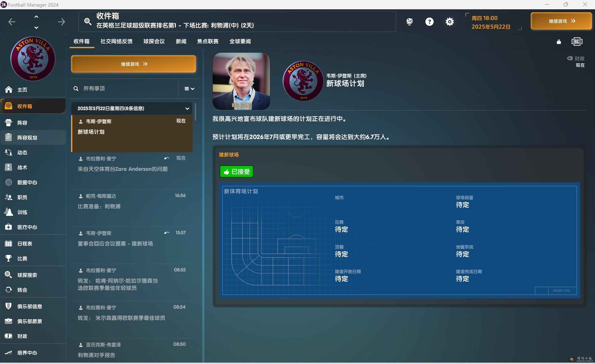The image size is (595, 364).
Task: Open 米尔森赢得欧联赛季最佳球员 message
Action: pos(132,320)
